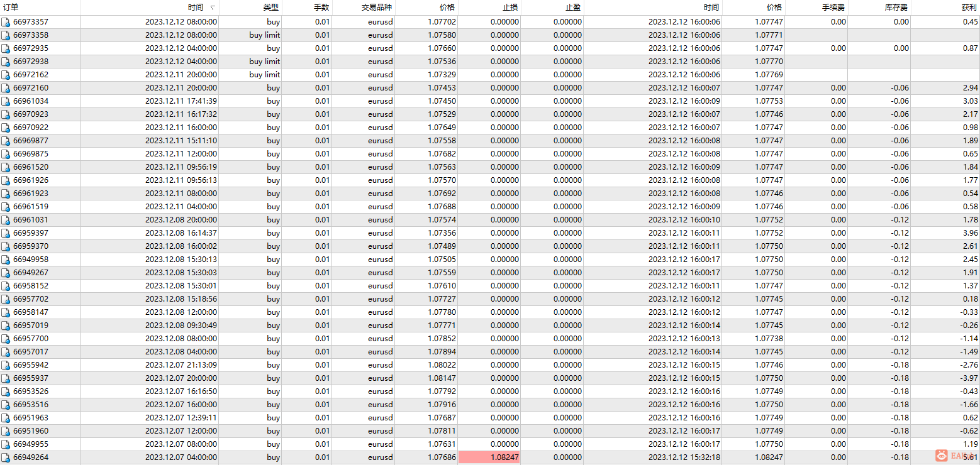This screenshot has width=980, height=465.
Task: Select order number 66951960
Action: (31, 431)
